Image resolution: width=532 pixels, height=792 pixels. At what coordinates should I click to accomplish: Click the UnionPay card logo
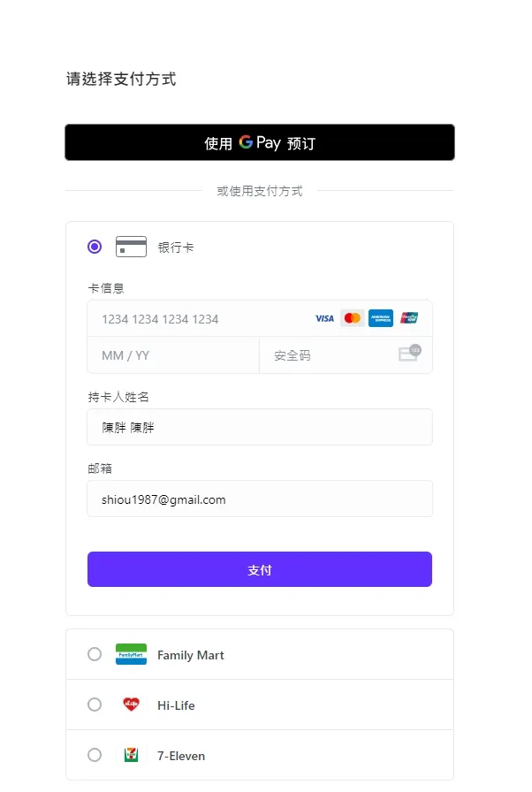(x=409, y=318)
